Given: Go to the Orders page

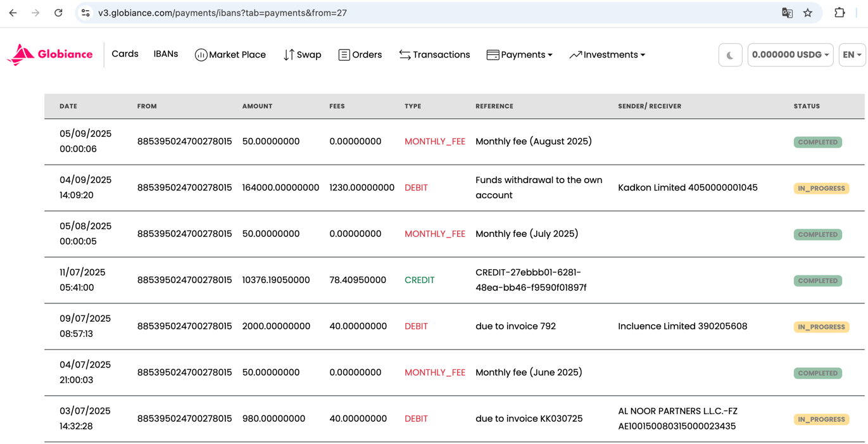Looking at the screenshot, I should 360,55.
